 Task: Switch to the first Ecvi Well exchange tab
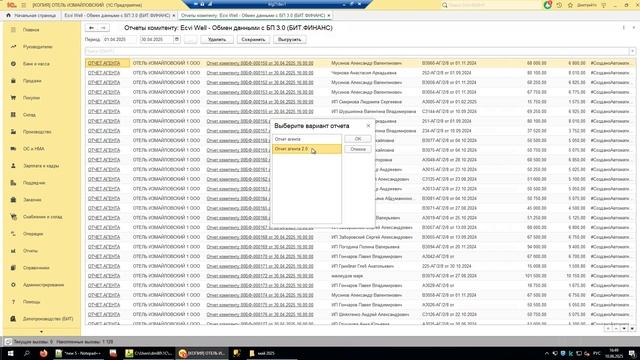pos(117,16)
